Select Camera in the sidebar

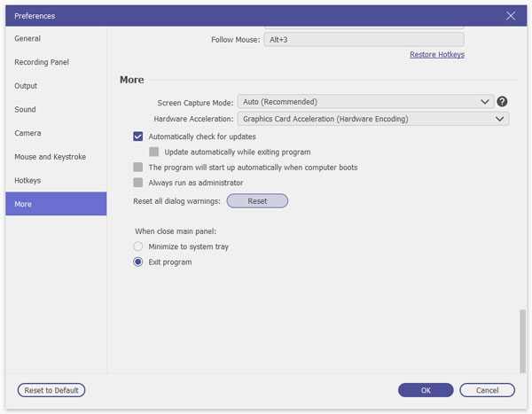[x=27, y=133]
